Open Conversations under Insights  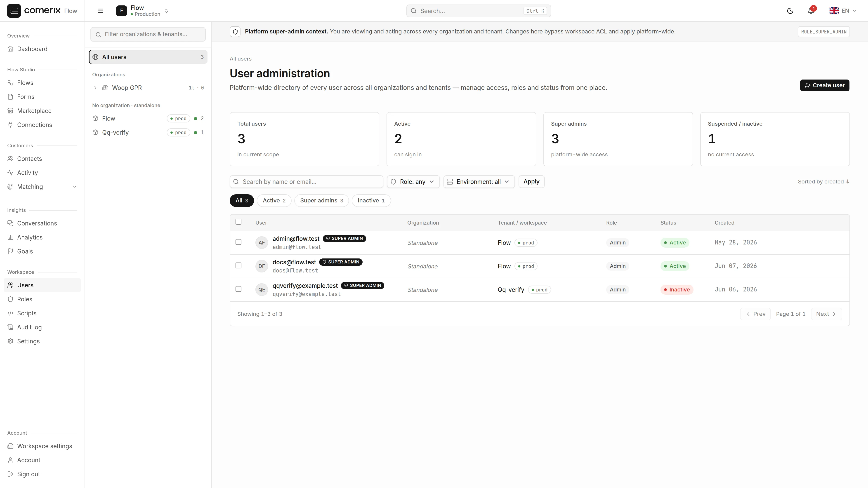click(42, 223)
